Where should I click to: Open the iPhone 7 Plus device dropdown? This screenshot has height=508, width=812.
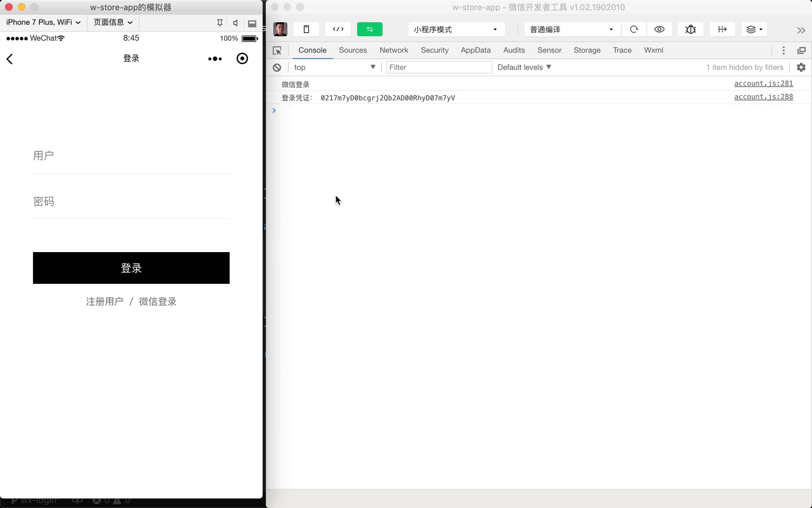(x=43, y=22)
